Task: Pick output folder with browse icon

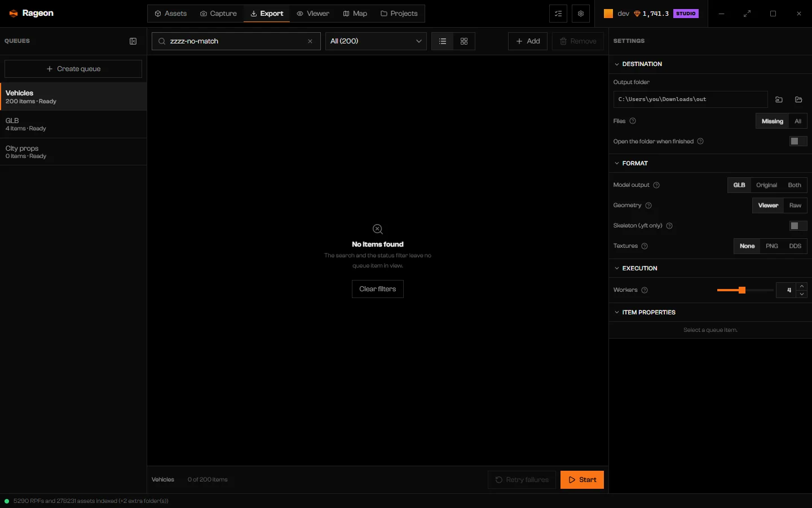Action: pos(779,99)
